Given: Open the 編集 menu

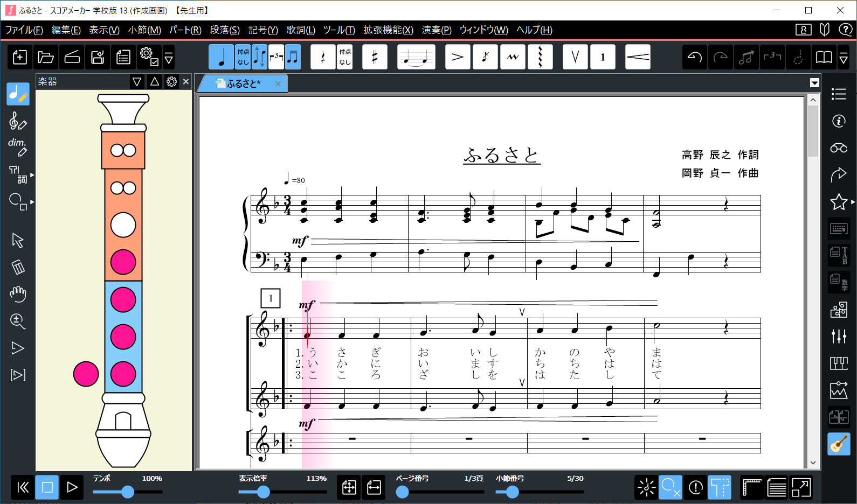Looking at the screenshot, I should 66,30.
